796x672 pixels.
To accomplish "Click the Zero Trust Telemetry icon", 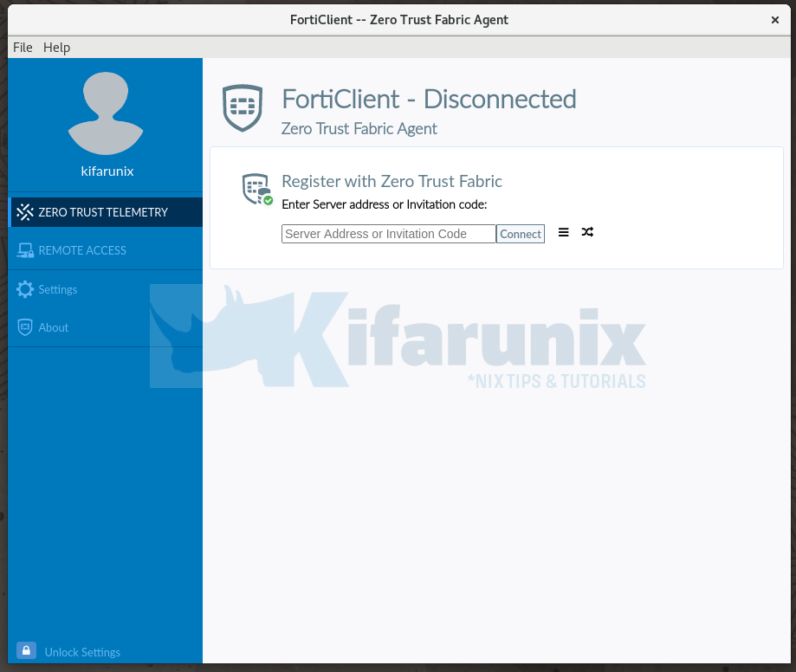I will click(x=25, y=212).
